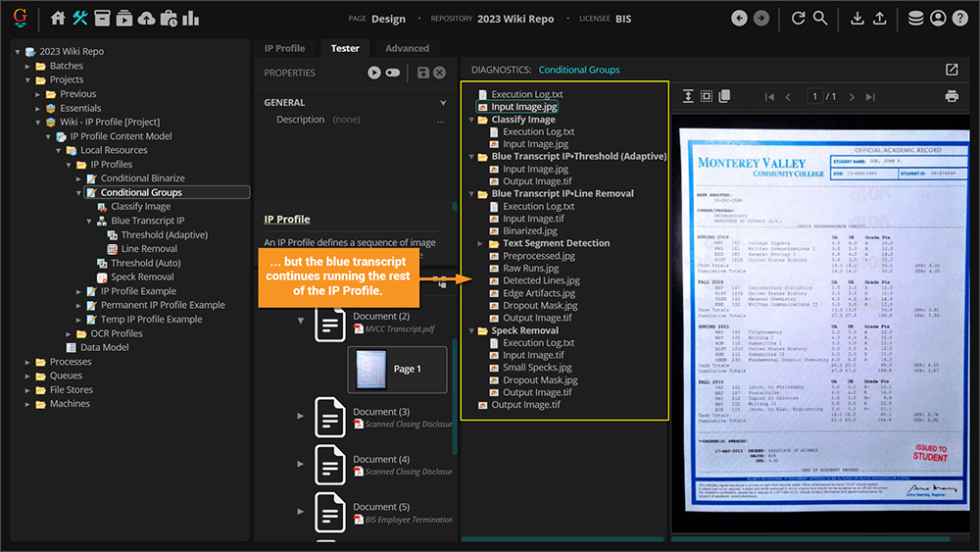Click the Conditional Groups diagnostics link
The image size is (980, 552).
click(x=578, y=70)
